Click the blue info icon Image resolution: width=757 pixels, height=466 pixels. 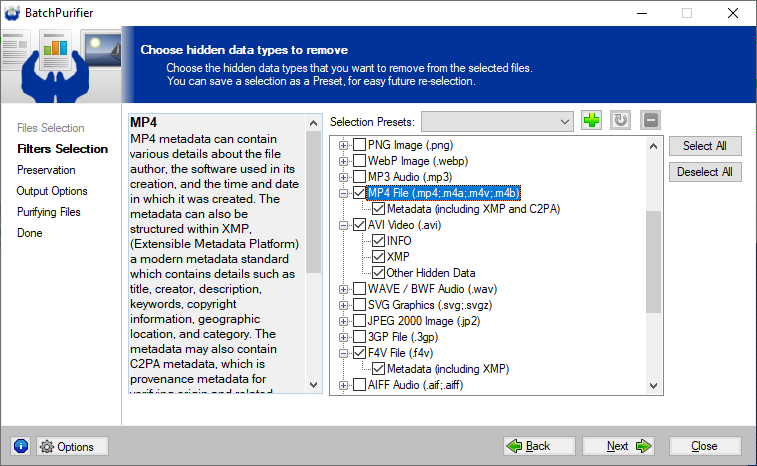(21, 446)
